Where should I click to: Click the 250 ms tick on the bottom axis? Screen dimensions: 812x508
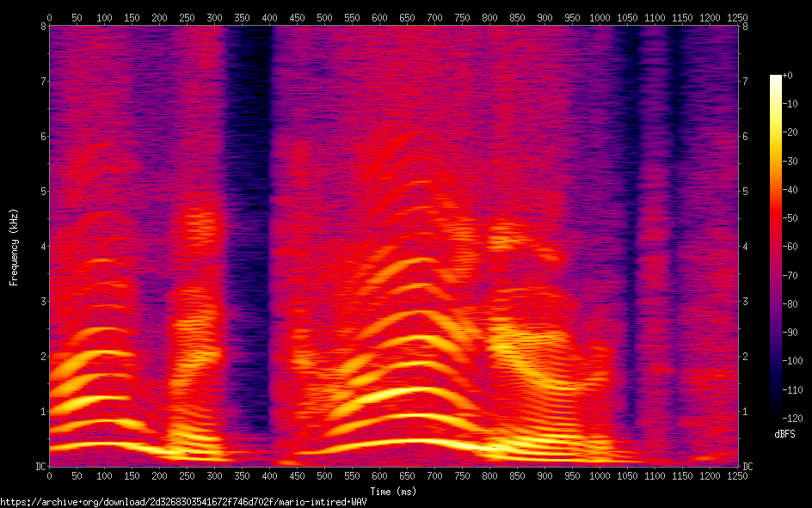click(x=187, y=475)
